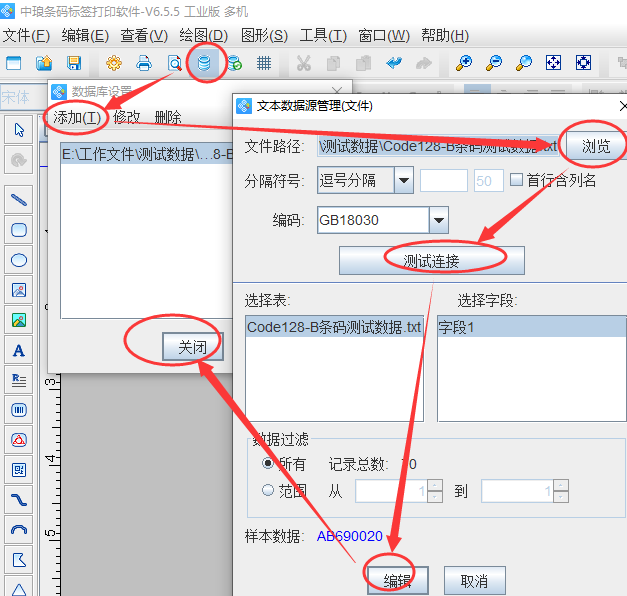Click the print icon in toolbar

pyautogui.click(x=144, y=63)
